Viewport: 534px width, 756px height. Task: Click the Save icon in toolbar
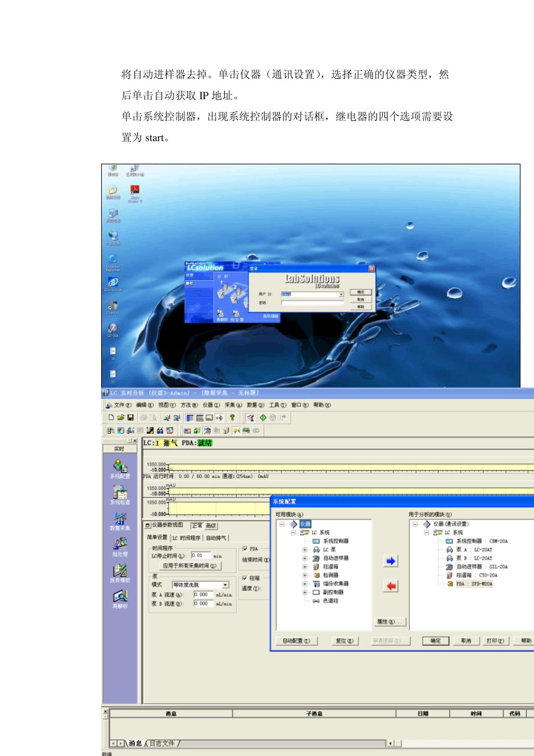[x=130, y=417]
